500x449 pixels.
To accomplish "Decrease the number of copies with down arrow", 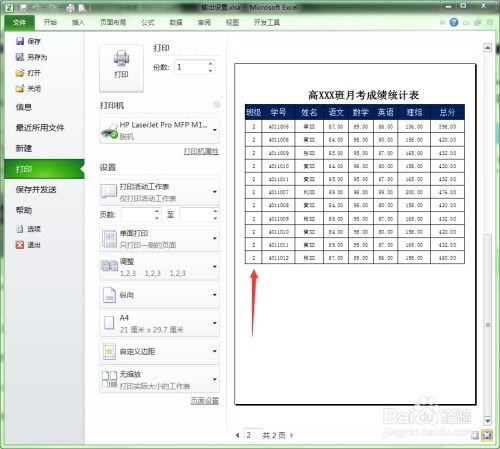I will (210, 70).
